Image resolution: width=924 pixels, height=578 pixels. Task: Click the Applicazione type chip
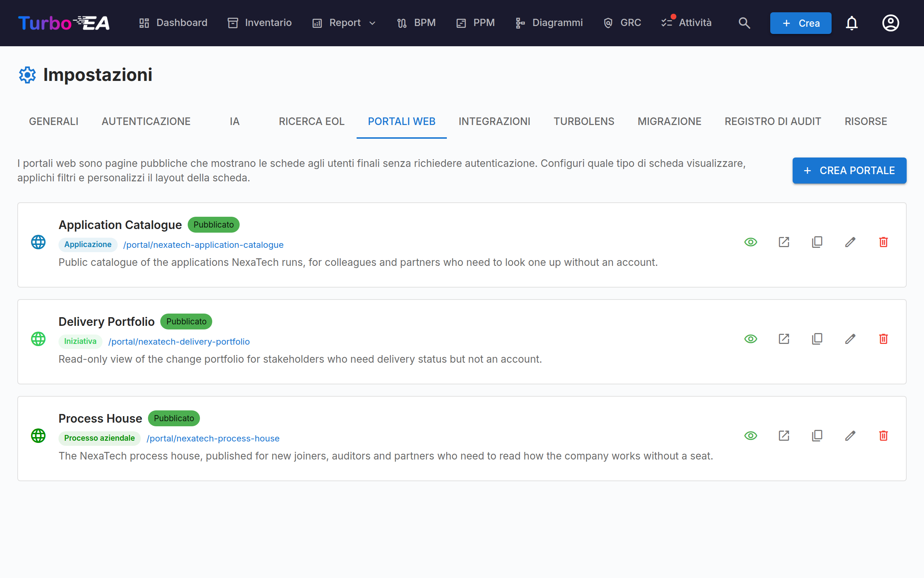coord(88,244)
